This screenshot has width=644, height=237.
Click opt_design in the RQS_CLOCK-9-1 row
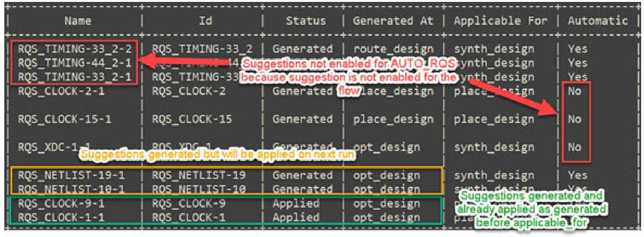[x=387, y=203]
